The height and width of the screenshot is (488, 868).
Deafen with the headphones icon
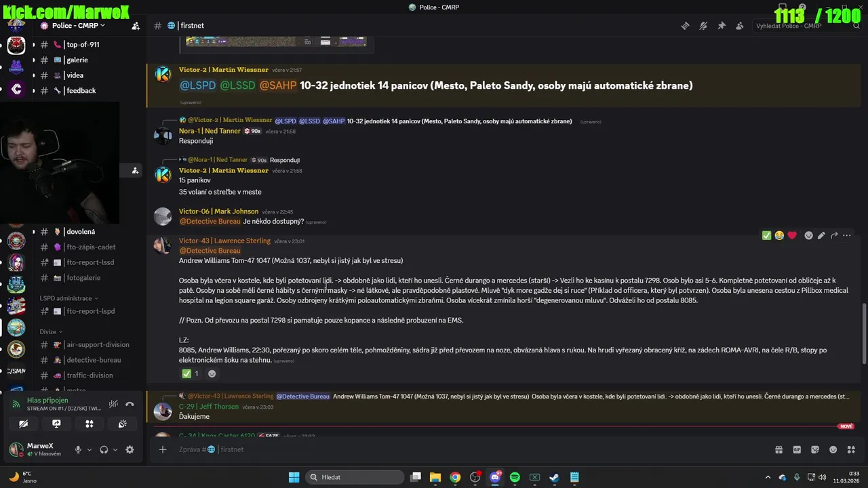tap(104, 449)
